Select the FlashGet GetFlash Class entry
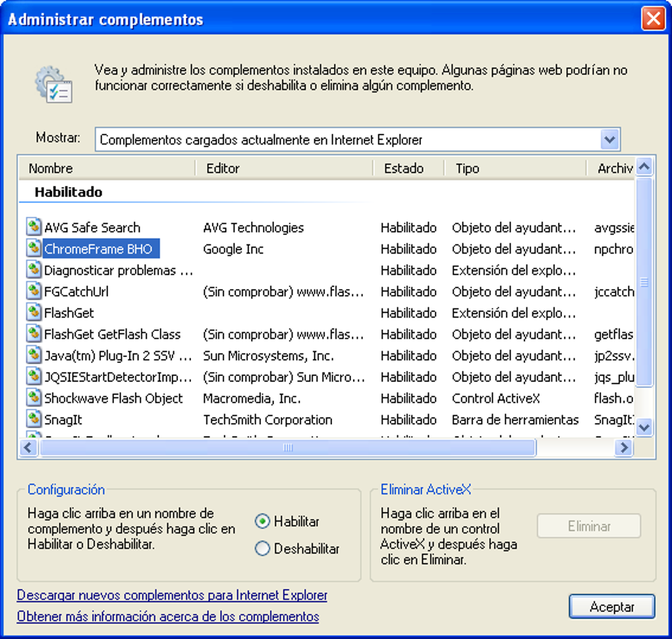672x639 pixels. click(x=112, y=334)
